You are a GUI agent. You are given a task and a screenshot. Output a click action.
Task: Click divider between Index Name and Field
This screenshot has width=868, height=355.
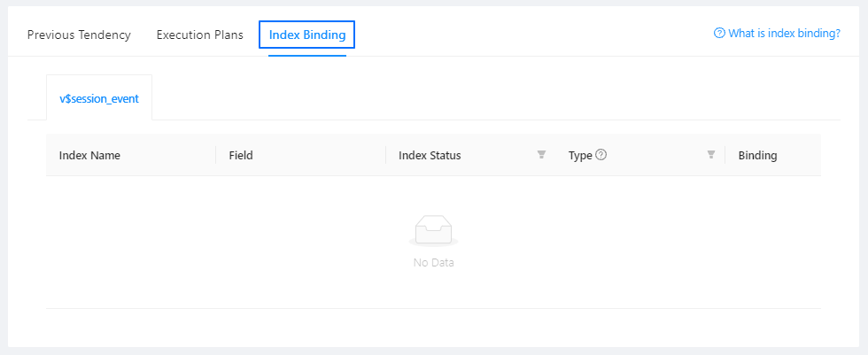pyautogui.click(x=216, y=155)
